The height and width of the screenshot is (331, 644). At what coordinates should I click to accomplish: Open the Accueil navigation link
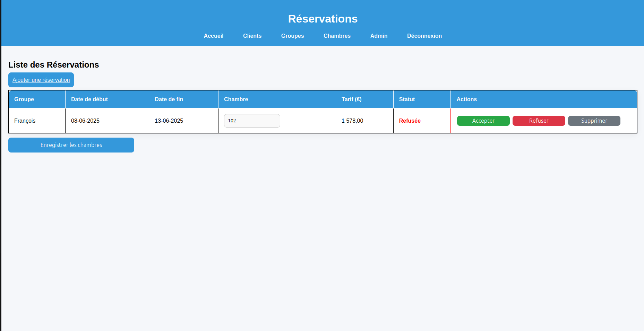pyautogui.click(x=214, y=36)
